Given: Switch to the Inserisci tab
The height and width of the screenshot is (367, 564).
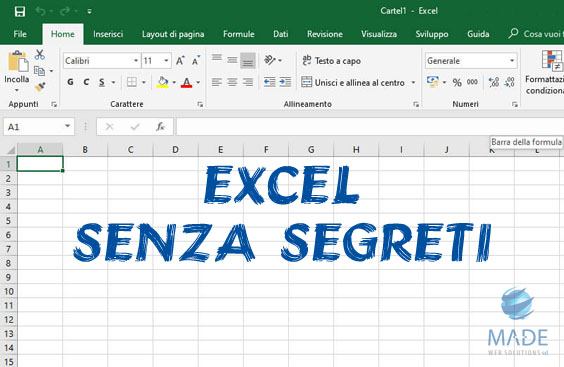Looking at the screenshot, I should 108,34.
